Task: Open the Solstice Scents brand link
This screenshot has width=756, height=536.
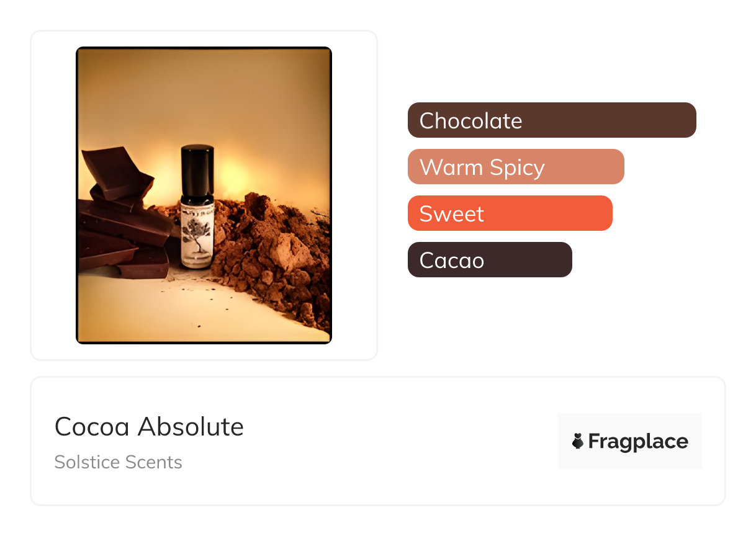Action: [x=118, y=462]
